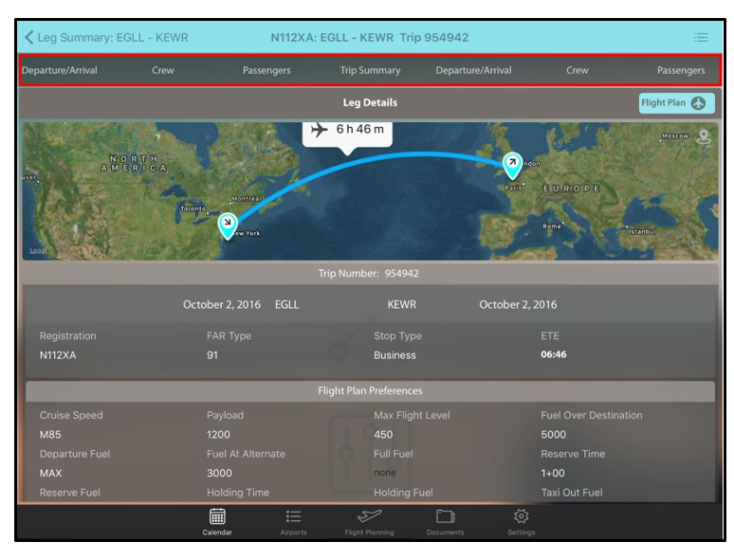Tap the New York arrival map pin

pyautogui.click(x=228, y=224)
